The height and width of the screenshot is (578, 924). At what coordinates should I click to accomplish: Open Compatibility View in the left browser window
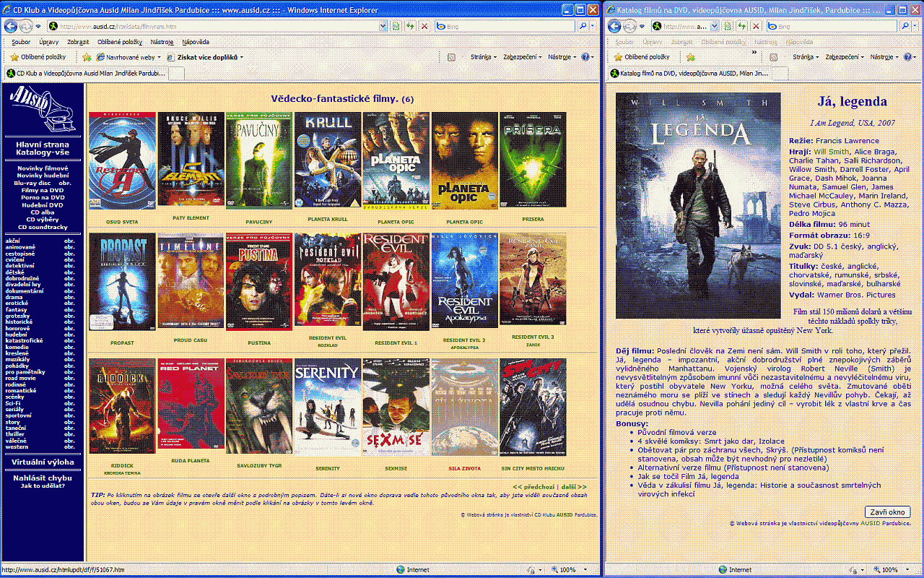point(396,26)
